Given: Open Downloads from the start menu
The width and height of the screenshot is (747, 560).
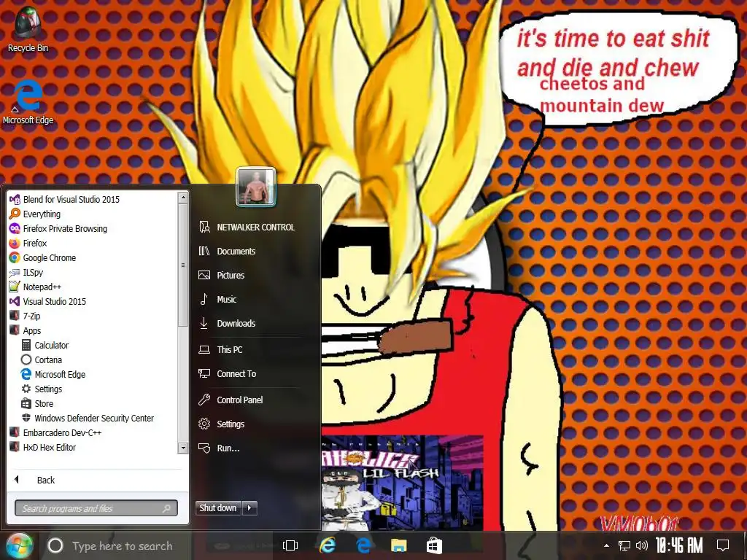Looking at the screenshot, I should point(228,323).
